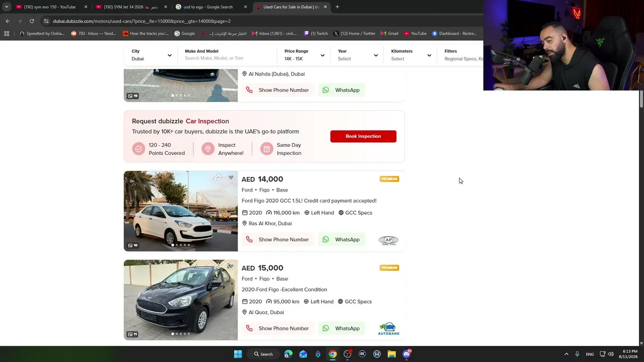Open the black Ford Figo photo
This screenshot has height=362, width=644.
pyautogui.click(x=181, y=300)
